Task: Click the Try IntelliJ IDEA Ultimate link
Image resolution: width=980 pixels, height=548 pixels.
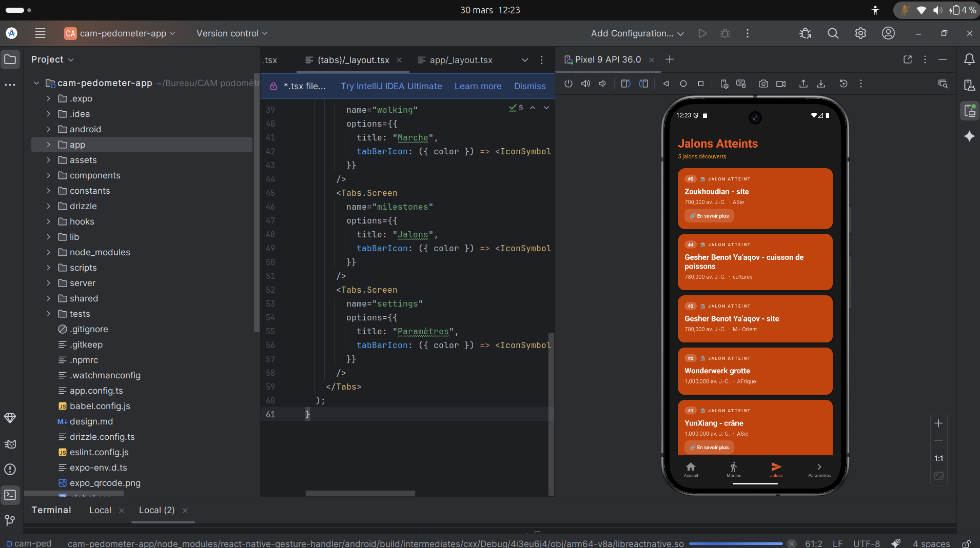Action: pyautogui.click(x=391, y=86)
